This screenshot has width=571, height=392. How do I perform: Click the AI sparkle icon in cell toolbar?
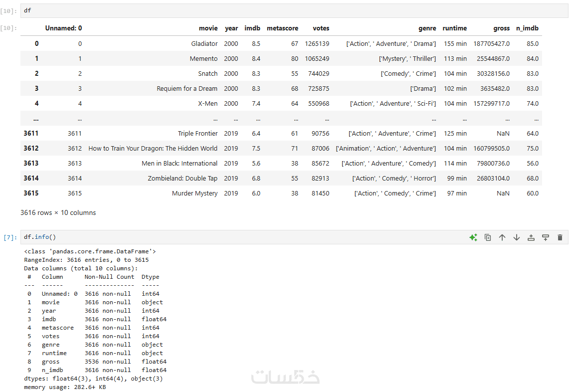point(473,237)
